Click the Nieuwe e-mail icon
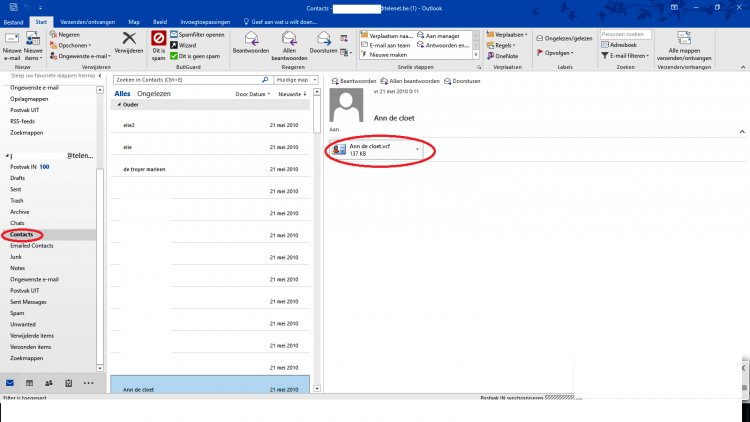 [12, 40]
